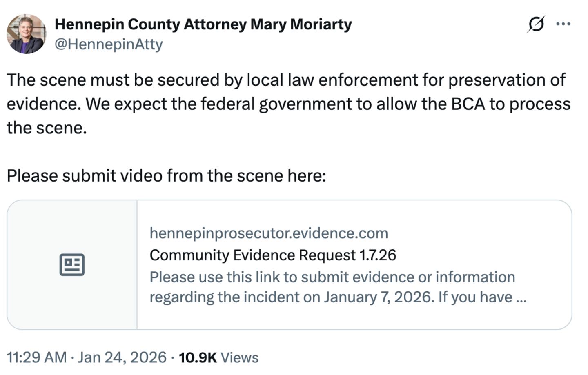This screenshot has height=375, width=588.
Task: Select the display name Hennepin County Attorney
Action: 203,24
